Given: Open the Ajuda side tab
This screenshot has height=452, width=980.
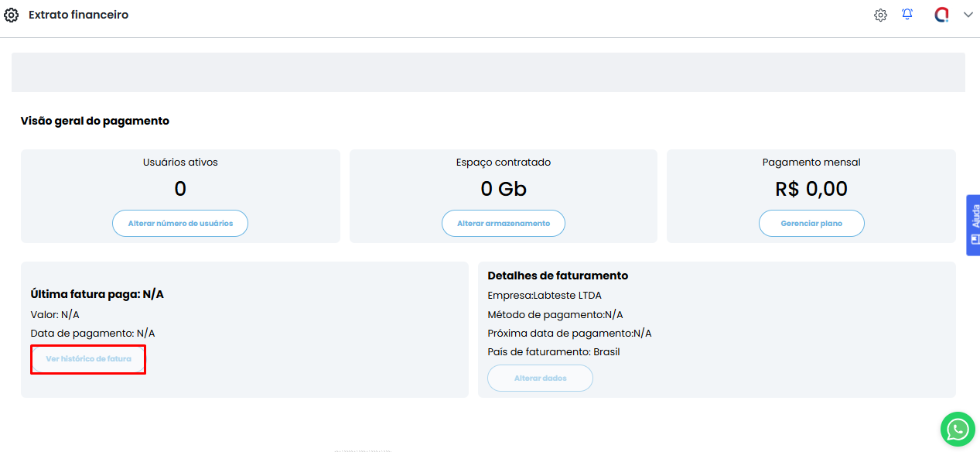Looking at the screenshot, I should point(973,224).
